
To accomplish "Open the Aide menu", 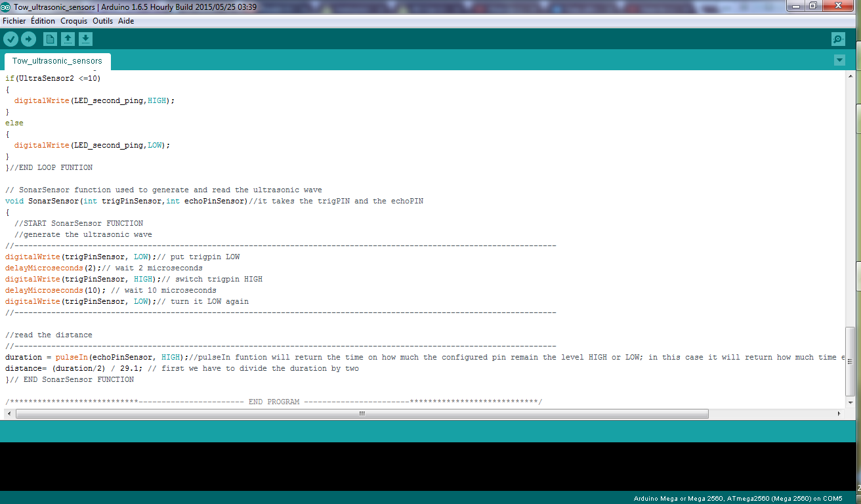I will [125, 20].
